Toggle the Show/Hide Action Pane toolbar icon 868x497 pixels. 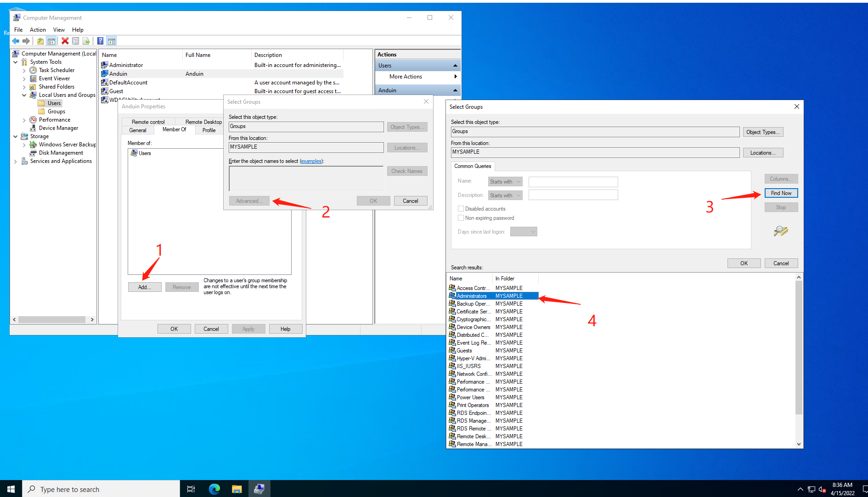(112, 41)
